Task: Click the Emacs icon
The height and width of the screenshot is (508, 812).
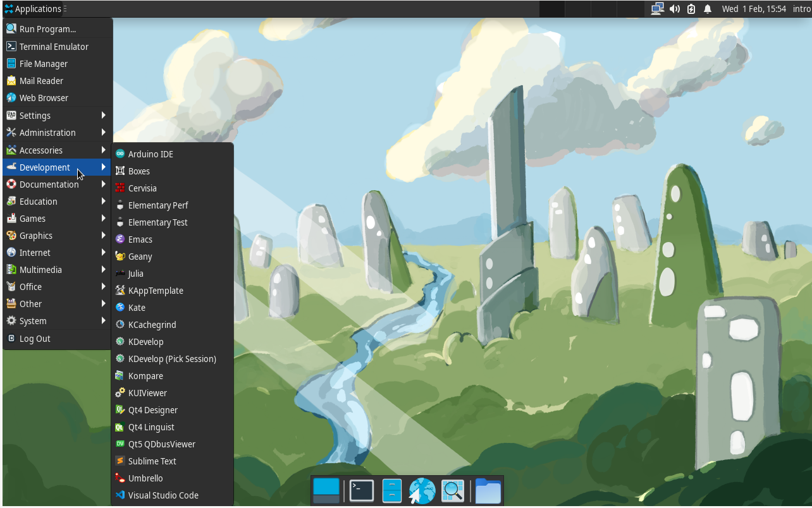Action: point(120,239)
